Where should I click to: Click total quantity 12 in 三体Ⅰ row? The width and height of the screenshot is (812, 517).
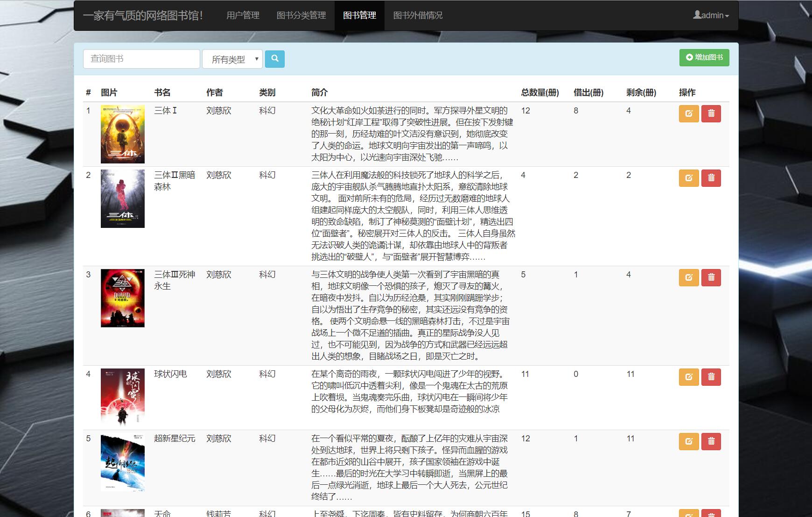tap(525, 111)
